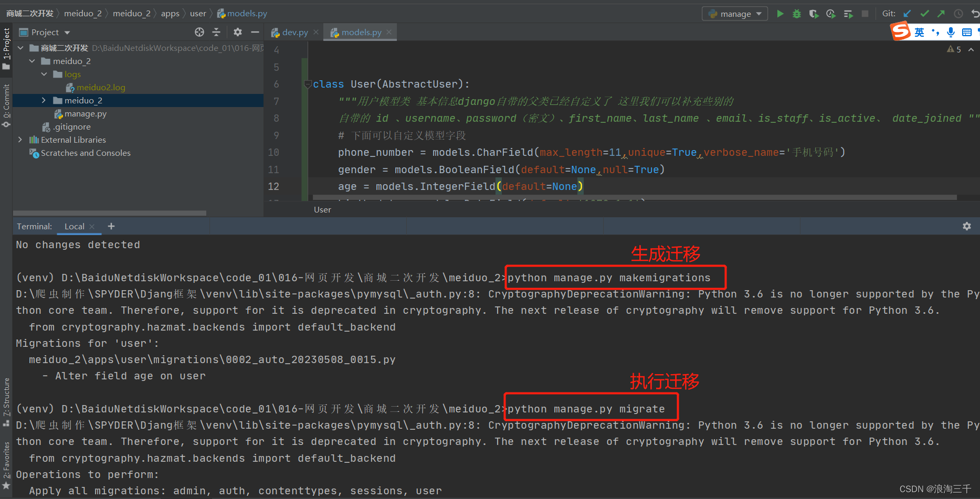
Task: Click 商城二次开发 breadcrumb
Action: pyautogui.click(x=30, y=13)
